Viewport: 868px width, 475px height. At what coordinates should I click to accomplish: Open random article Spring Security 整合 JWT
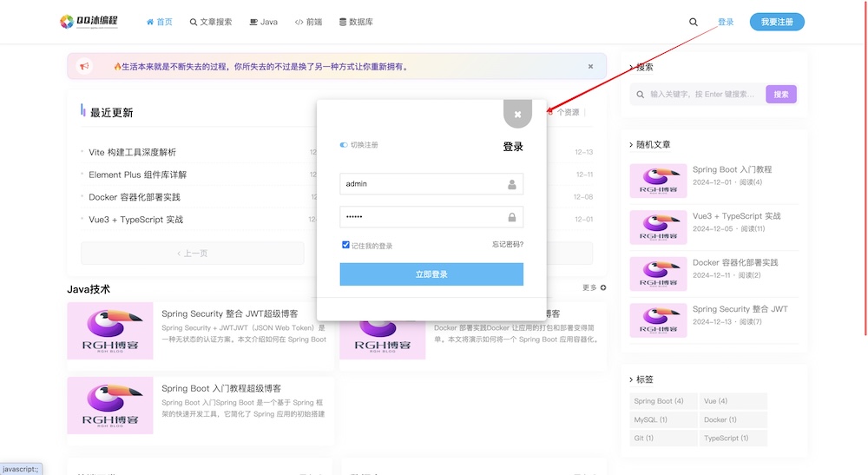[x=740, y=309]
